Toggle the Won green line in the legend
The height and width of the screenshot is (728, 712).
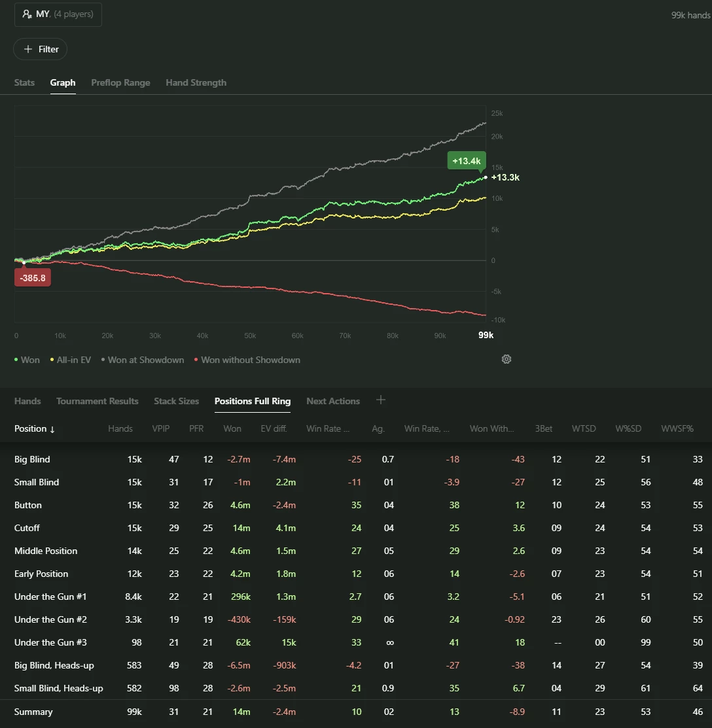coord(27,360)
